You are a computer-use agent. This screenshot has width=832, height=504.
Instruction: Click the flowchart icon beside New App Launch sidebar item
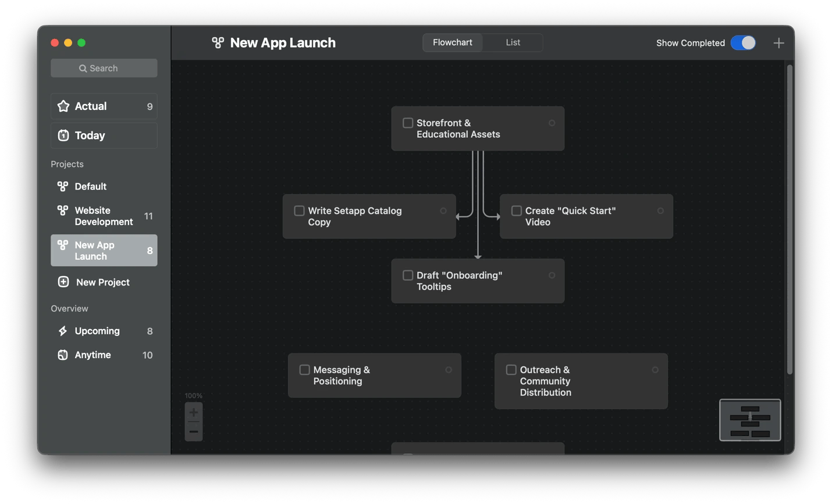tap(63, 245)
